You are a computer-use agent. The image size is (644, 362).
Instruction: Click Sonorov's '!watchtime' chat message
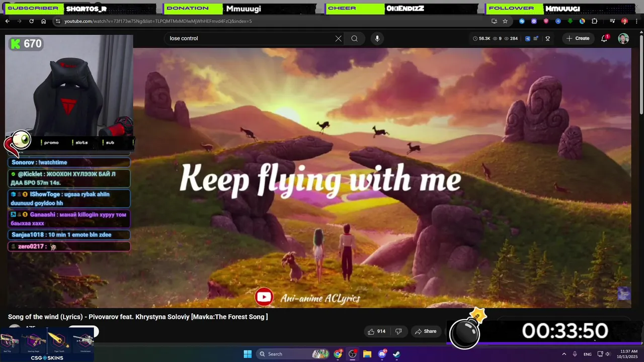tap(69, 162)
